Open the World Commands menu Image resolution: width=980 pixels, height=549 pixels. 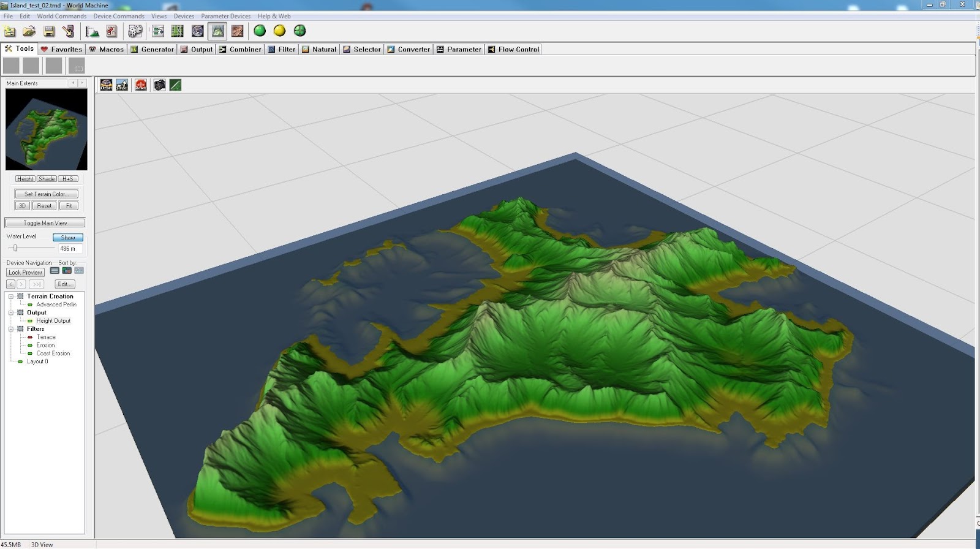(61, 17)
